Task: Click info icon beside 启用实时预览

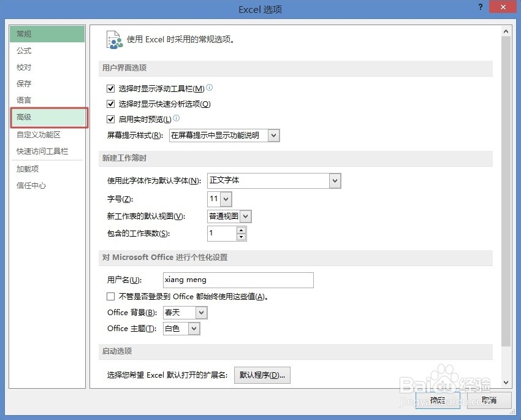Action: [x=177, y=118]
